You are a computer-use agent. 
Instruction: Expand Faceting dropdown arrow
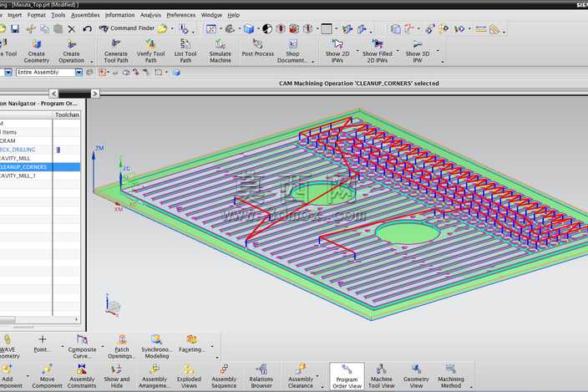(x=212, y=346)
